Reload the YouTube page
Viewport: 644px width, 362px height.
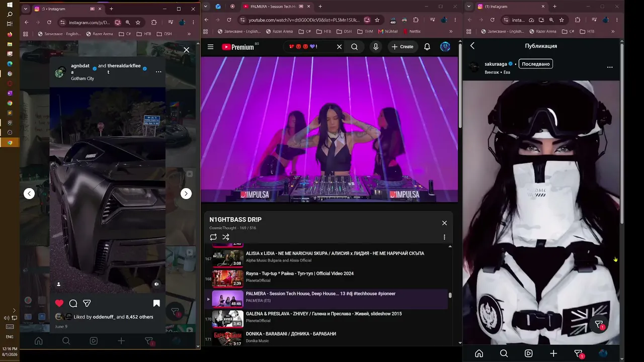(x=229, y=20)
